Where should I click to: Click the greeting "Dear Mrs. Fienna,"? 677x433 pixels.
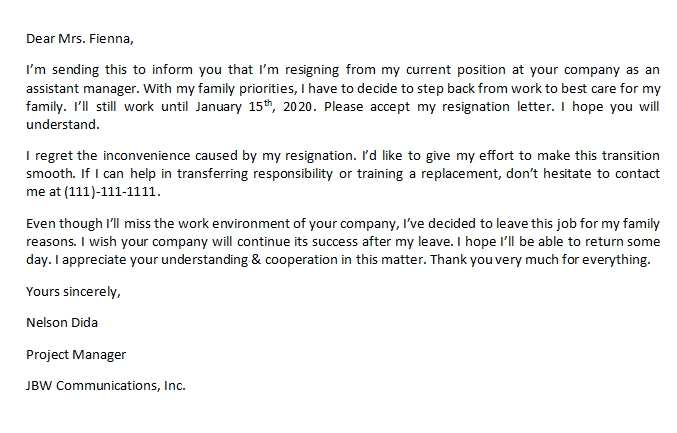point(78,40)
